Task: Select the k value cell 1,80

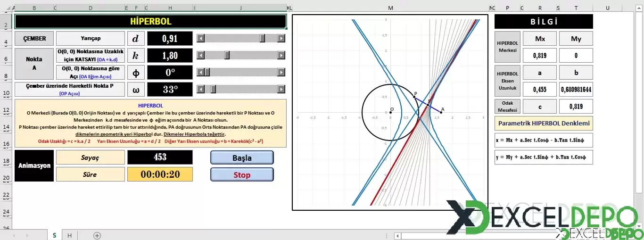Action: coord(170,56)
